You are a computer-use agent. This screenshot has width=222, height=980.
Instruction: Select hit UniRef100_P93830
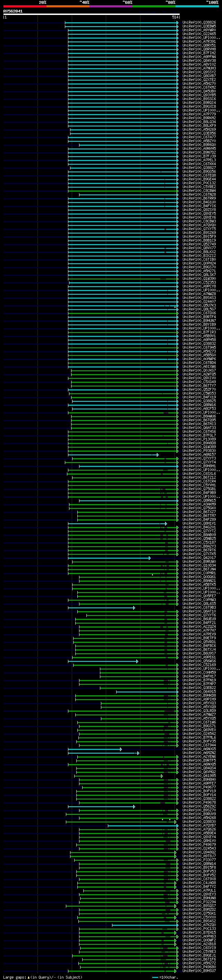pos(199,451)
